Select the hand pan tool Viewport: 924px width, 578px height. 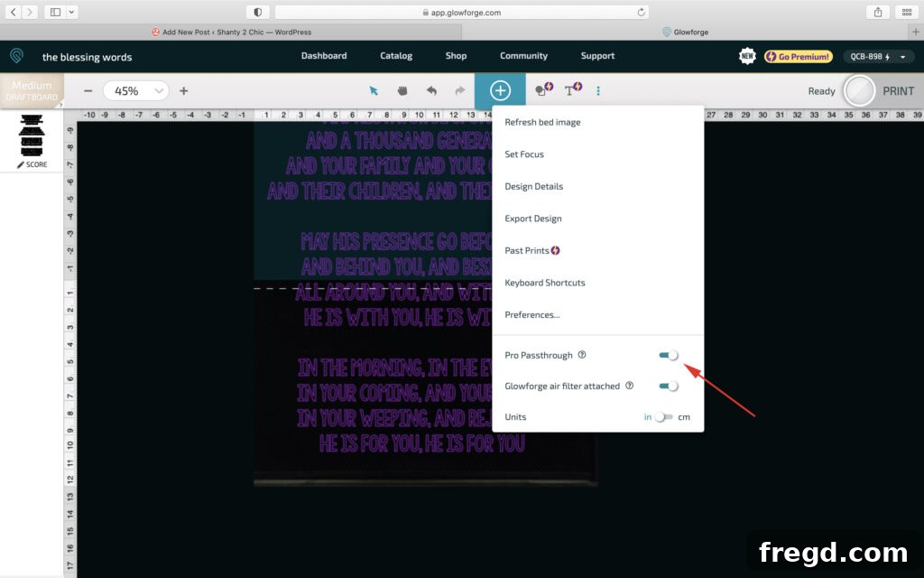(402, 91)
